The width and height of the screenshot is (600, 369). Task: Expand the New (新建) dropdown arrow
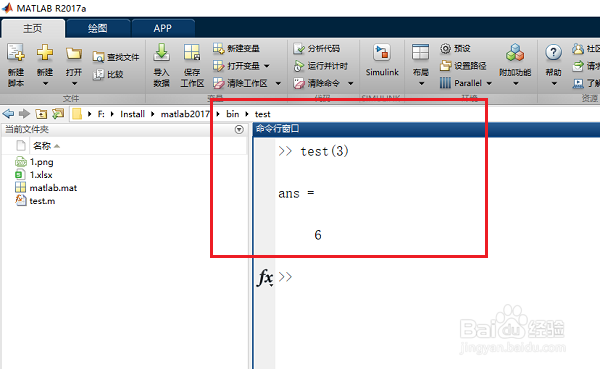pos(45,83)
